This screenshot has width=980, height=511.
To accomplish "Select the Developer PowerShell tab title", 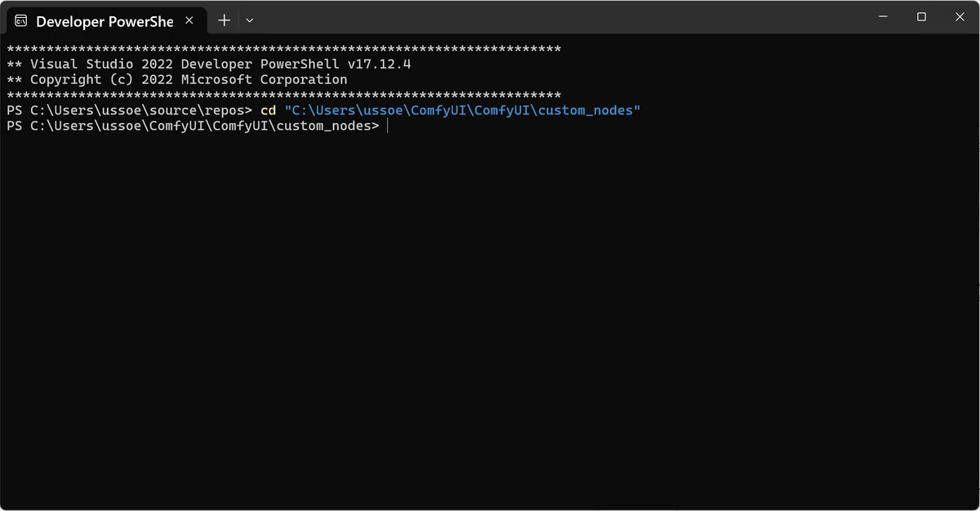I will 105,21.
